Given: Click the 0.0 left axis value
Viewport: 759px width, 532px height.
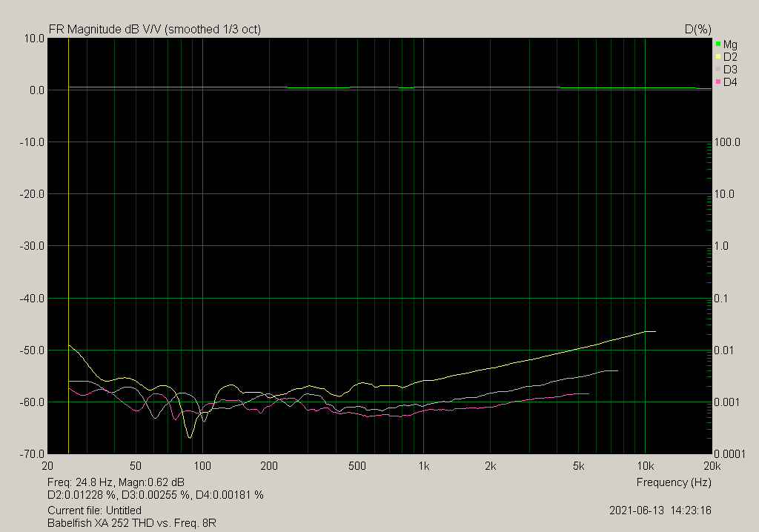Looking at the screenshot, I should point(37,90).
